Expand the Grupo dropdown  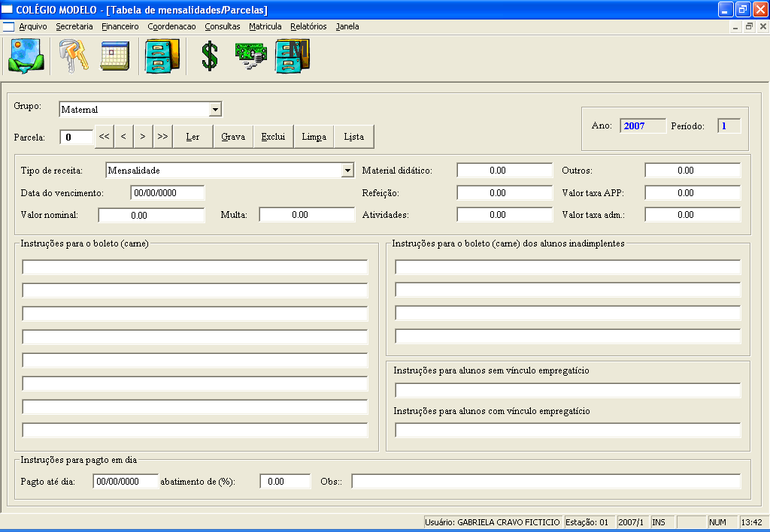pos(215,110)
